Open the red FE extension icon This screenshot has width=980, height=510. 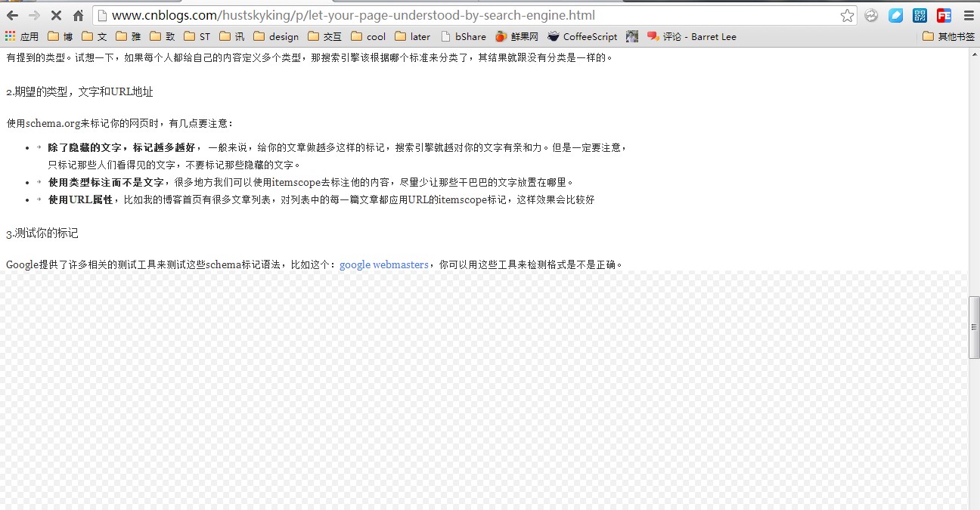pyautogui.click(x=944, y=15)
